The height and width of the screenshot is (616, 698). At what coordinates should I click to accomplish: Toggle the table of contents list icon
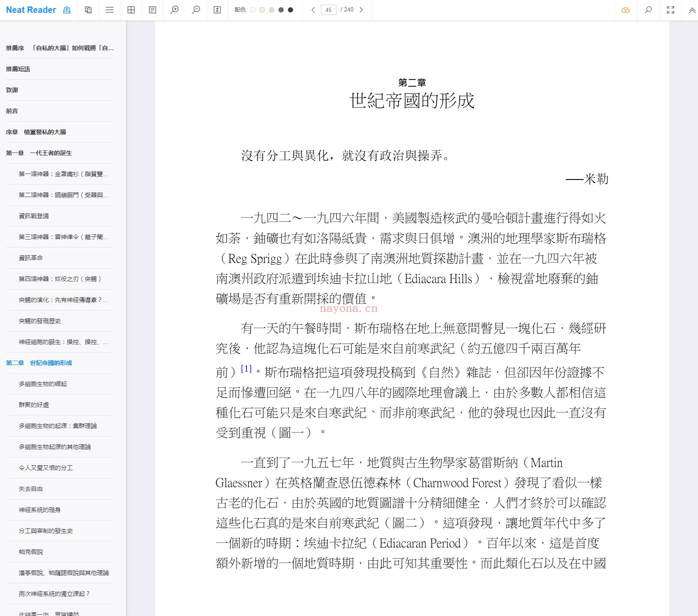[110, 10]
